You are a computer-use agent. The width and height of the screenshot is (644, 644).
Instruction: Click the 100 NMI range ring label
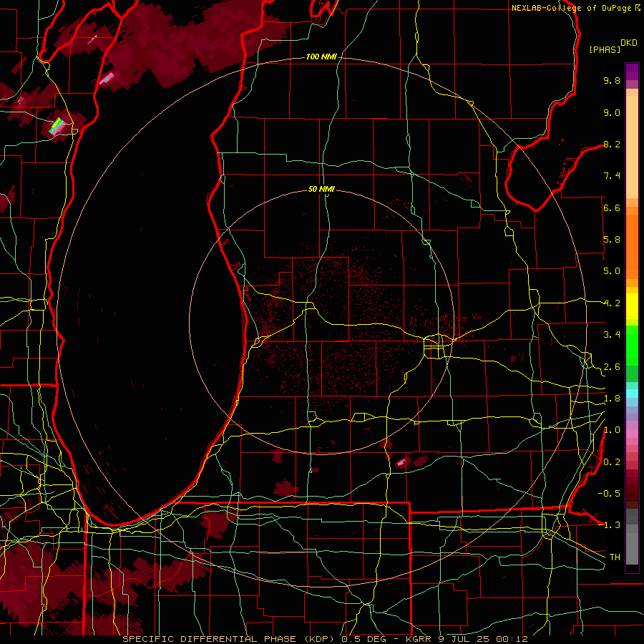tap(321, 57)
